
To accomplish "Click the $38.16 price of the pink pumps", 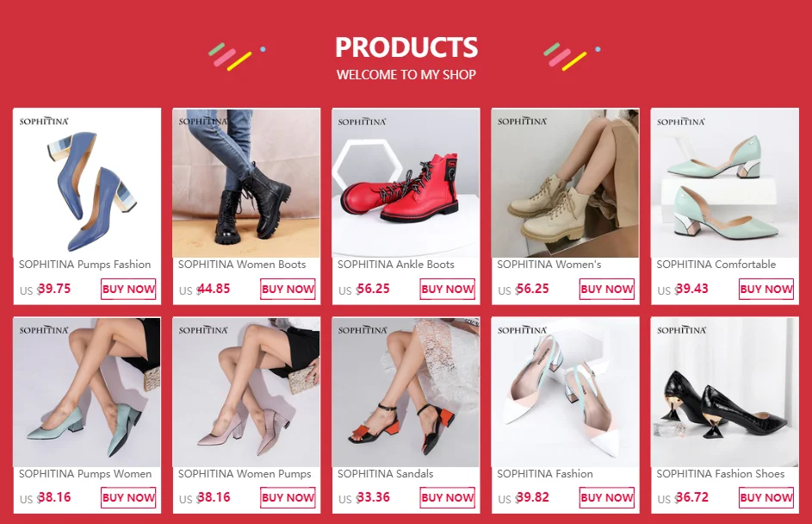I will [205, 497].
